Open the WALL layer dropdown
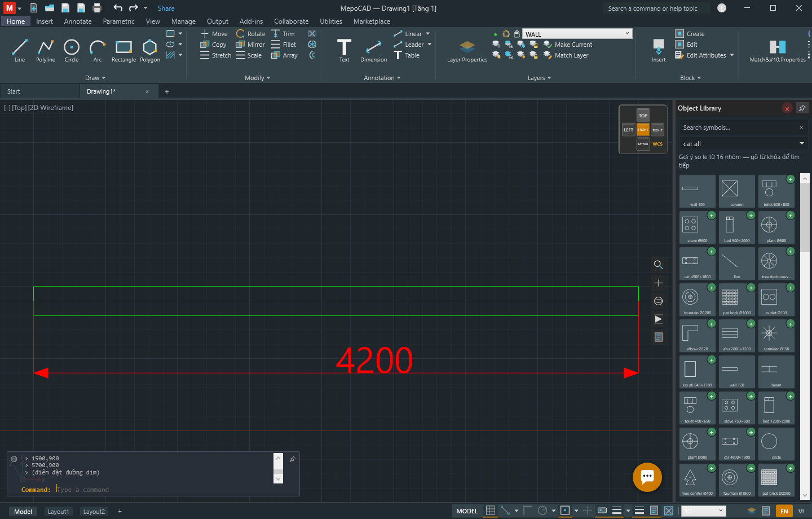 coord(577,34)
